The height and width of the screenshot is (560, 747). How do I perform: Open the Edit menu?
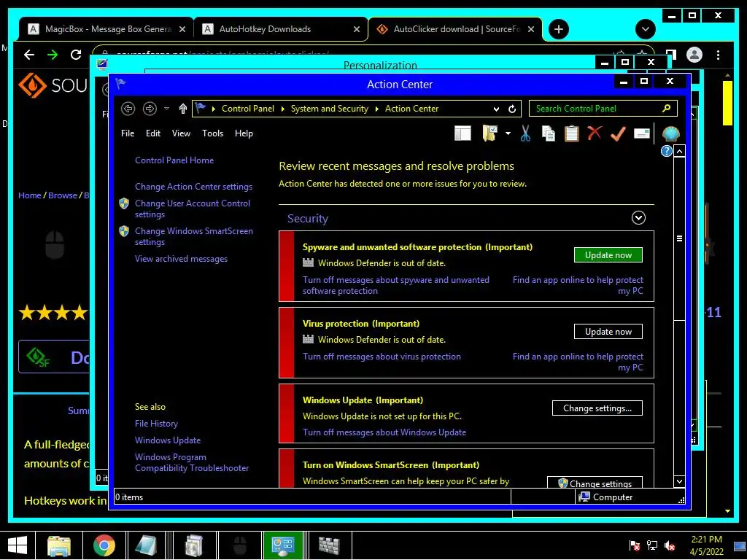point(153,133)
